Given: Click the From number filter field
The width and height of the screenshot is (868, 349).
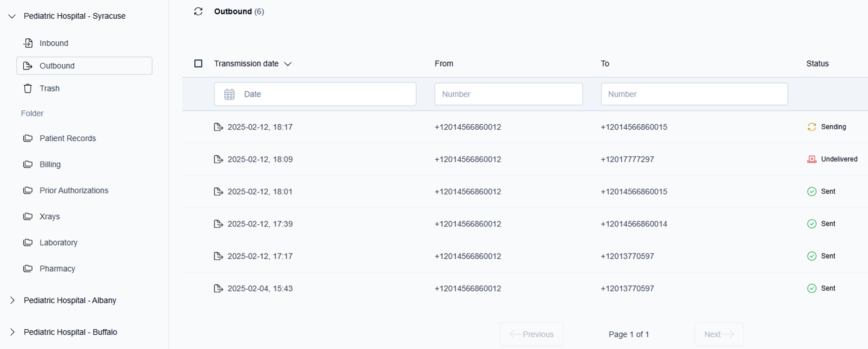Looking at the screenshot, I should coord(508,94).
